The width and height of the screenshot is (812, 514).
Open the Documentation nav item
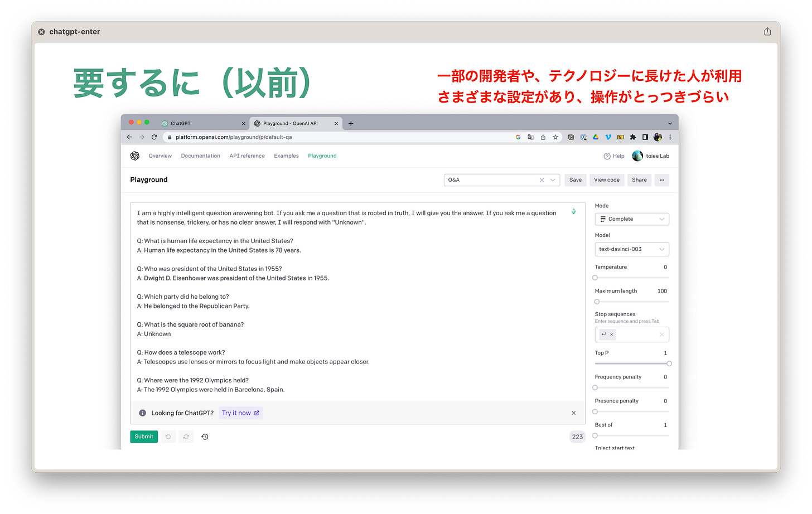(x=201, y=156)
